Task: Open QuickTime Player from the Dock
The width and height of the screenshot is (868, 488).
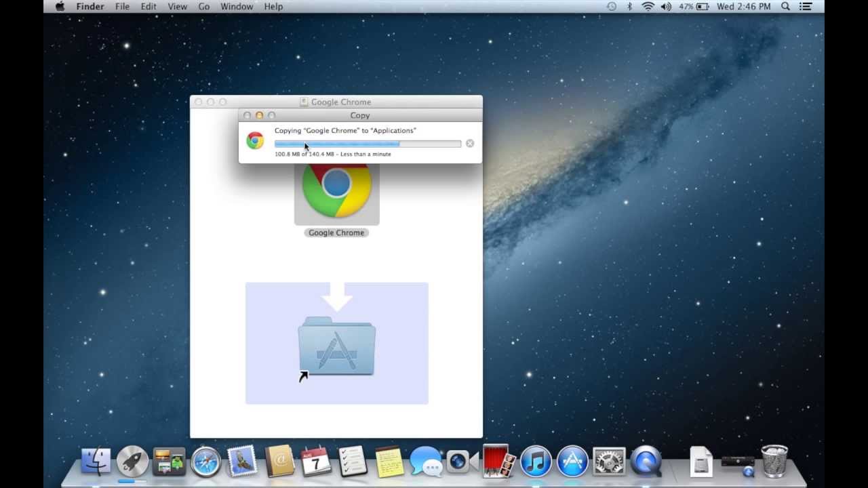Action: click(645, 462)
